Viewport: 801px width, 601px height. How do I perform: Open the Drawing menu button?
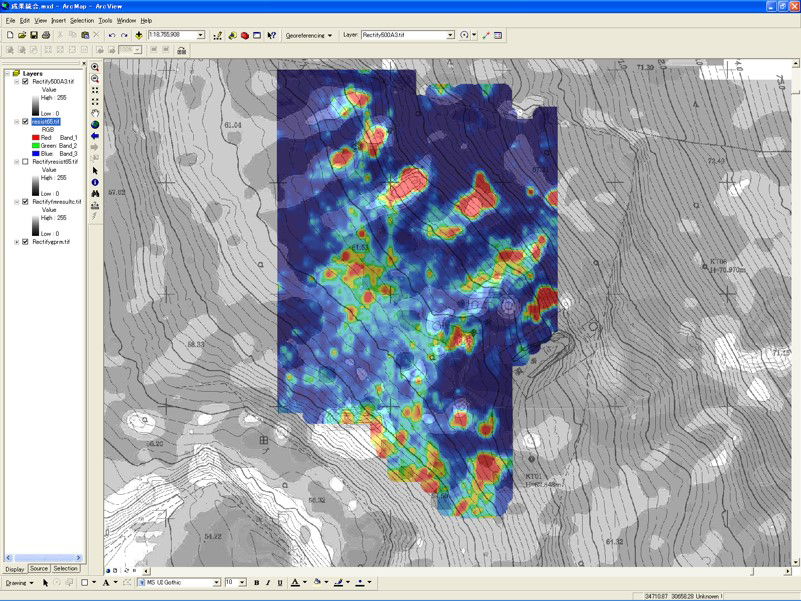click(x=19, y=582)
